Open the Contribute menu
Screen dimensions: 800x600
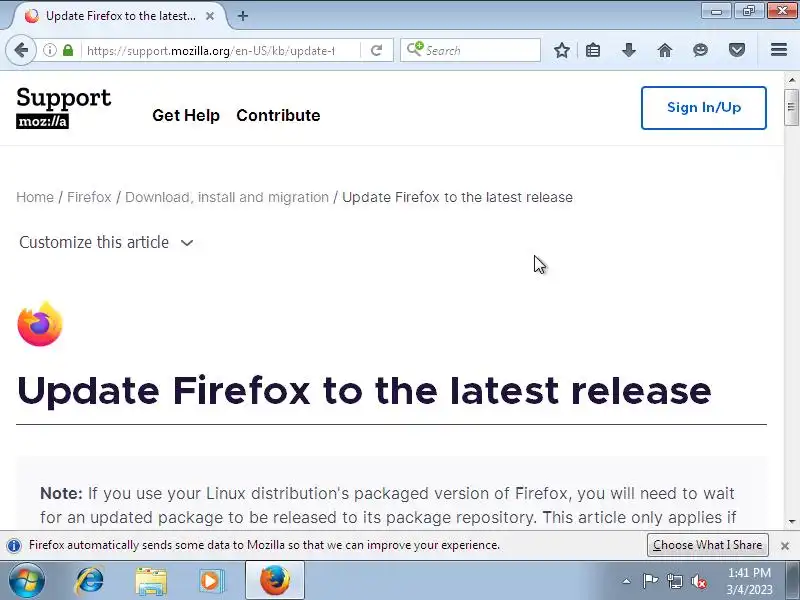pyautogui.click(x=278, y=115)
